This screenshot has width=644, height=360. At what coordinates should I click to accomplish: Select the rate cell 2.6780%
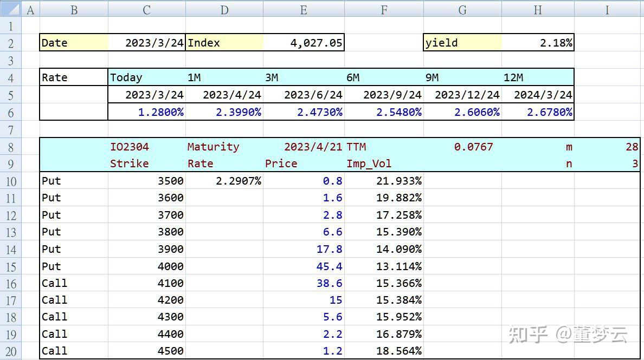click(x=538, y=112)
